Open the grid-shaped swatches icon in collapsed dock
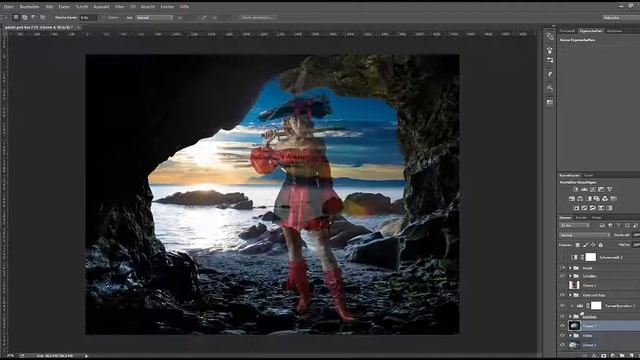The height and width of the screenshot is (360, 640). [550, 102]
